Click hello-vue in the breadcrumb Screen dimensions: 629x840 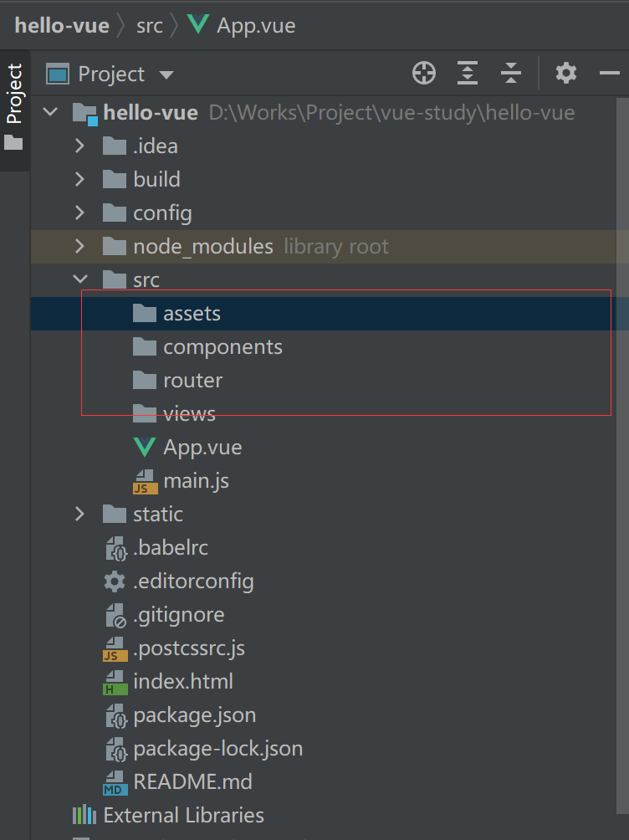pos(62,25)
